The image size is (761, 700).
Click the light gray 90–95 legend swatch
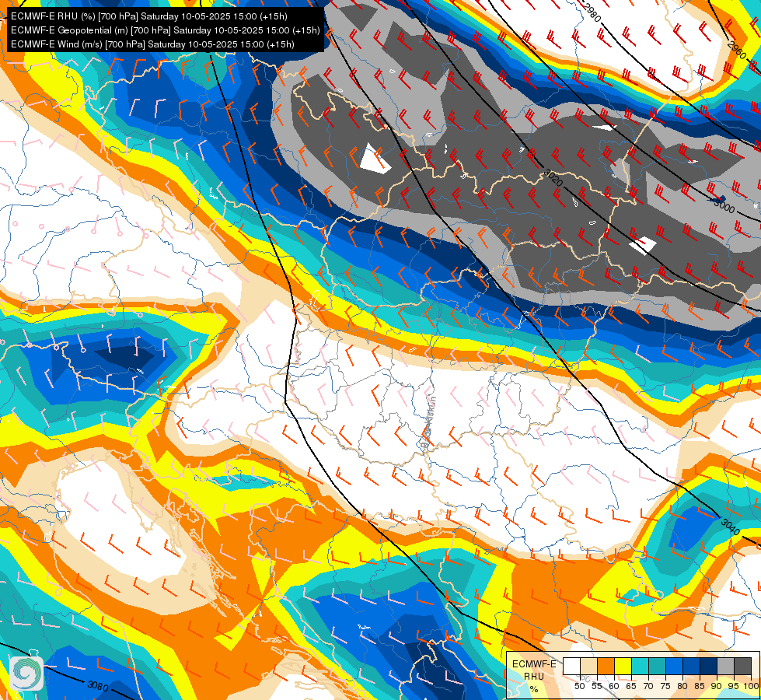[725, 667]
